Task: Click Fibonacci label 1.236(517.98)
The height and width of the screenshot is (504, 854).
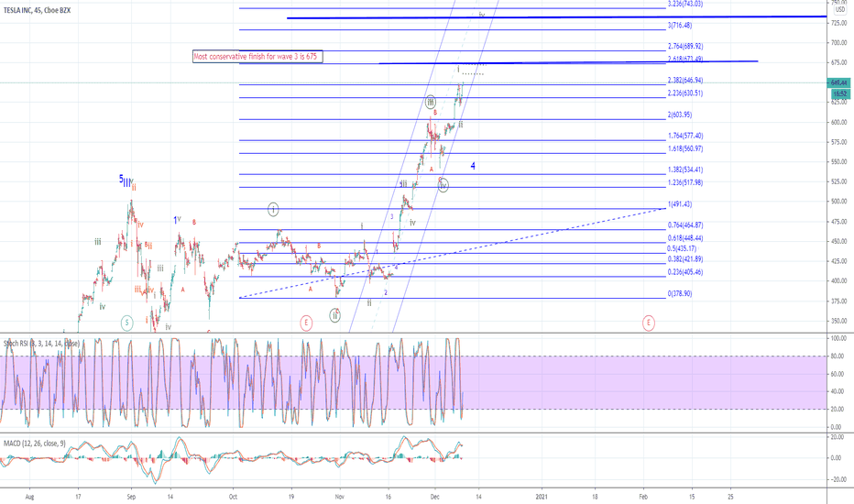Action: pos(685,182)
